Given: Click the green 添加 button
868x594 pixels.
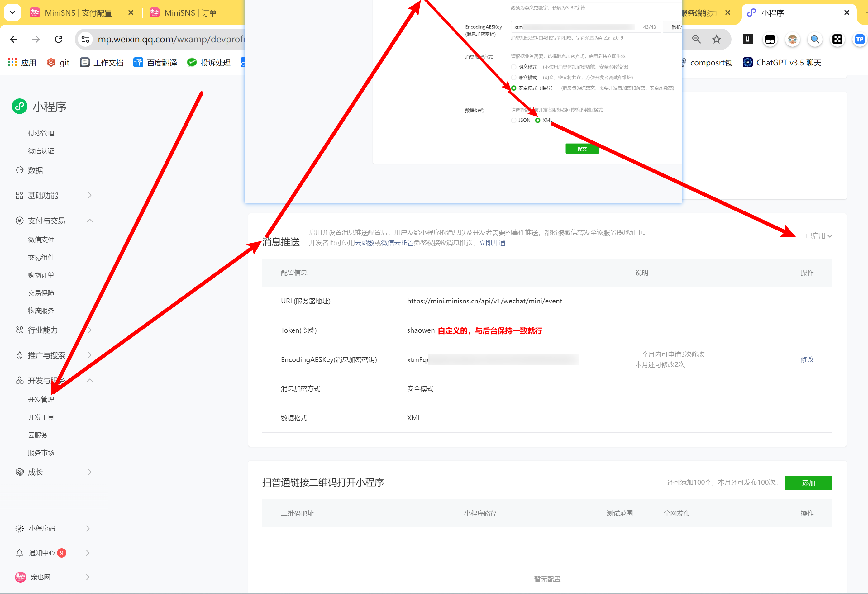Looking at the screenshot, I should tap(808, 483).
